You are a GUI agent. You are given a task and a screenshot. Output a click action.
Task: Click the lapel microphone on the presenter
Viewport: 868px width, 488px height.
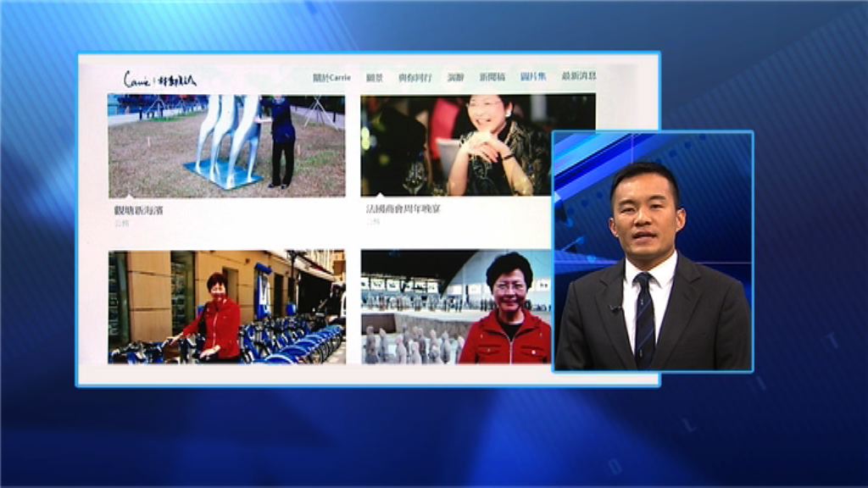pos(614,308)
